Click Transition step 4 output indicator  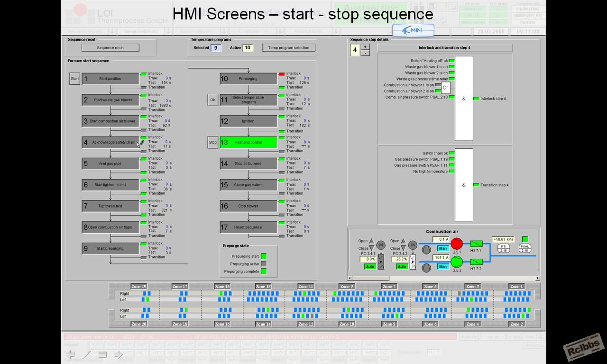point(476,185)
